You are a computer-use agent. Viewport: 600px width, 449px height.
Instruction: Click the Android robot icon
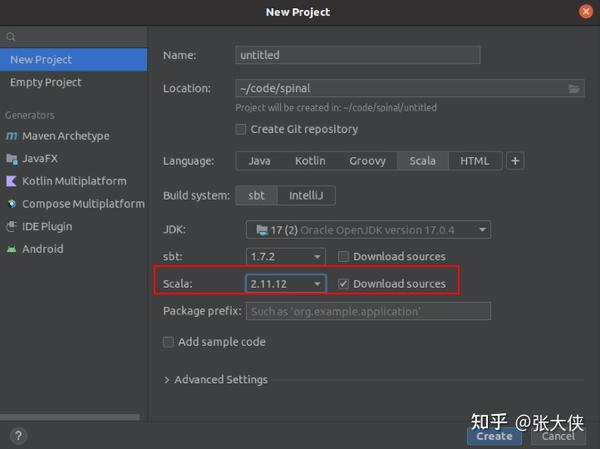click(11, 249)
